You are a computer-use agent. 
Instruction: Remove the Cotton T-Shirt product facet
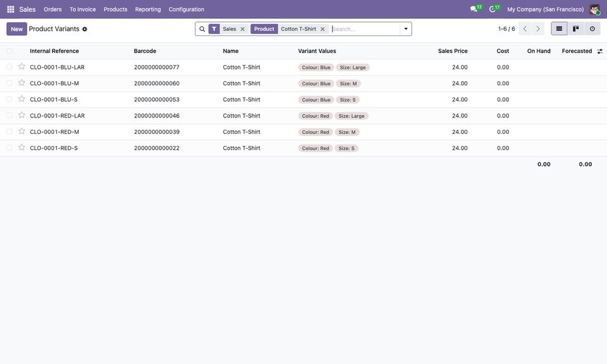pos(322,29)
